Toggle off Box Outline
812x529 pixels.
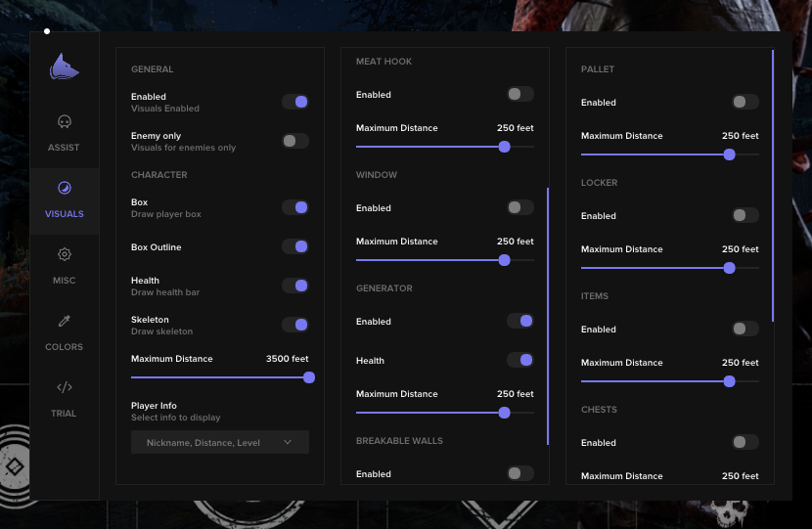tap(295, 246)
